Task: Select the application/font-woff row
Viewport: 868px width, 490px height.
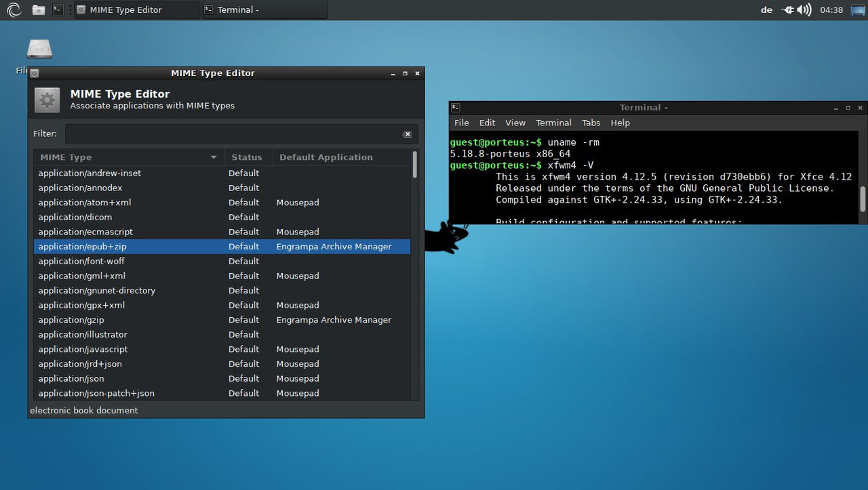Action: pos(222,261)
